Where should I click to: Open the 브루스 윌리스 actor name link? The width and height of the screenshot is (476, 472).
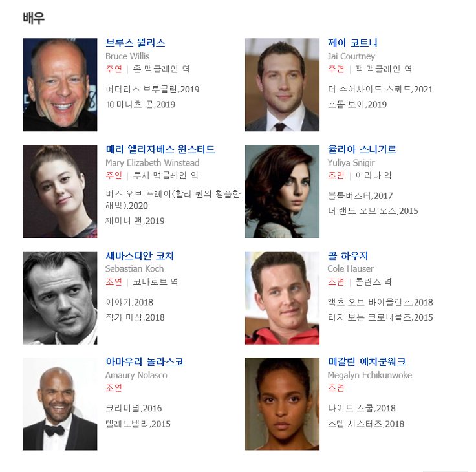tap(135, 43)
